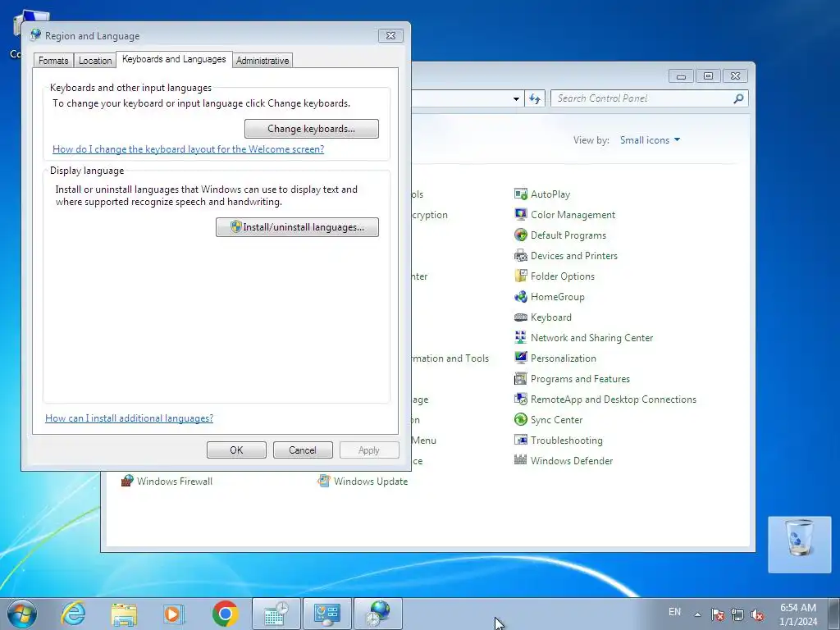Click the Action Center flag tray icon
The height and width of the screenshot is (630, 840).
coord(717,614)
